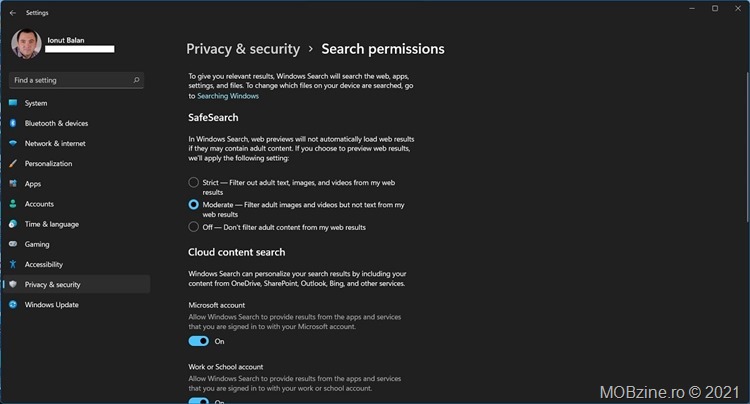
Task: Open Time & language globe icon
Action: pos(13,224)
